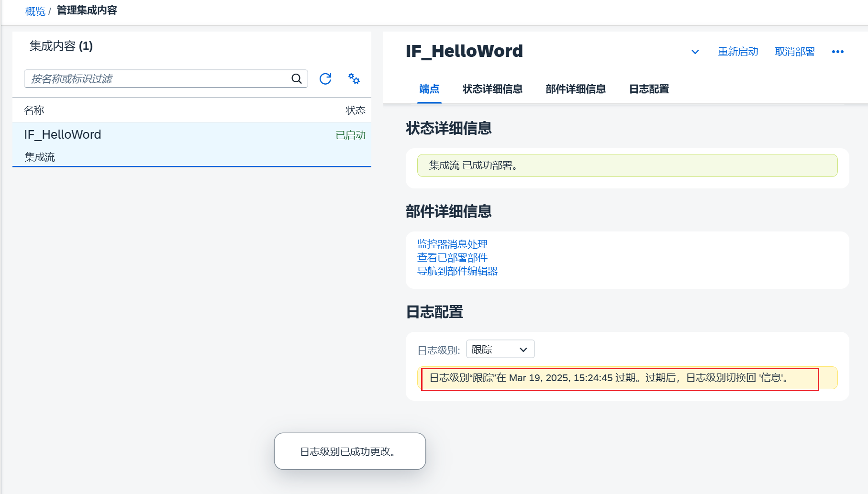Click the 重新启动 action
The width and height of the screenshot is (868, 494).
pyautogui.click(x=738, y=52)
